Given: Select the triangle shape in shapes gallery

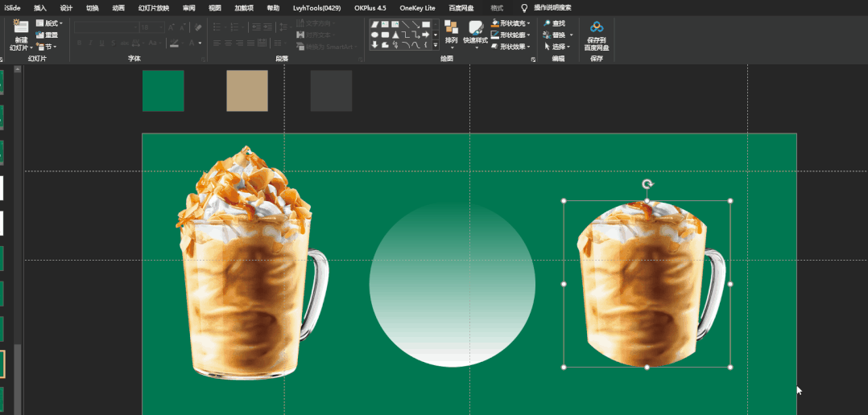Looking at the screenshot, I should [395, 35].
